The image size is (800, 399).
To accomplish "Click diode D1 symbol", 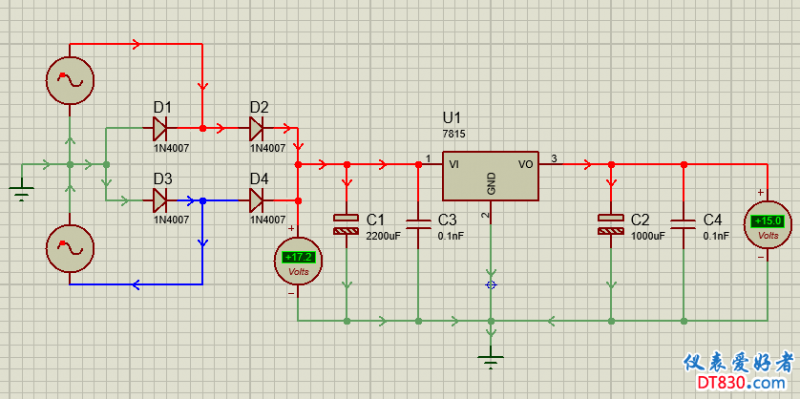I will [x=160, y=129].
